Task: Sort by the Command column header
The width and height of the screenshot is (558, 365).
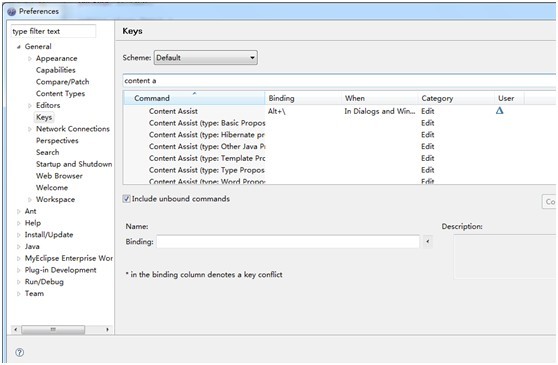Action: [194, 98]
